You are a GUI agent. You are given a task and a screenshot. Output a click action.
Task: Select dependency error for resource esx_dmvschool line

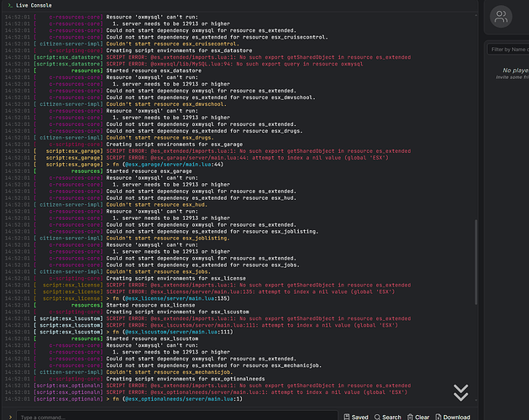(x=211, y=97)
